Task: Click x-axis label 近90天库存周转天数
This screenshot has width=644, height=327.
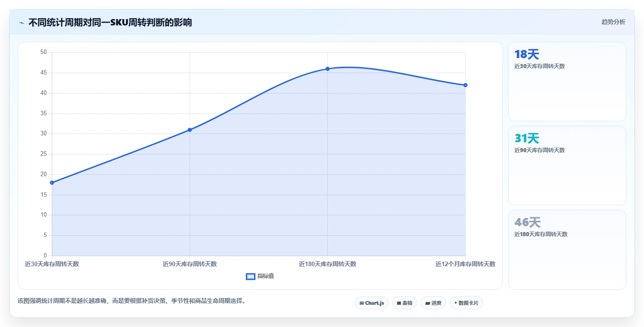Action: point(190,264)
